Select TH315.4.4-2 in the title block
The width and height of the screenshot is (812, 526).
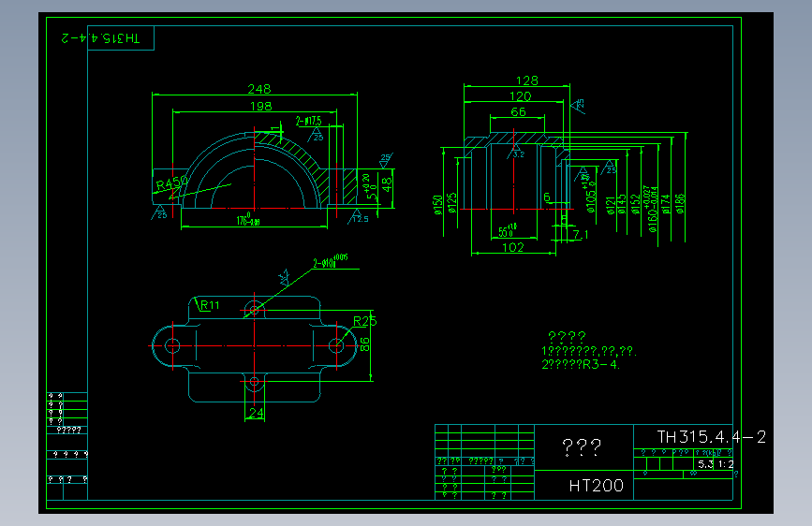pyautogui.click(x=711, y=437)
